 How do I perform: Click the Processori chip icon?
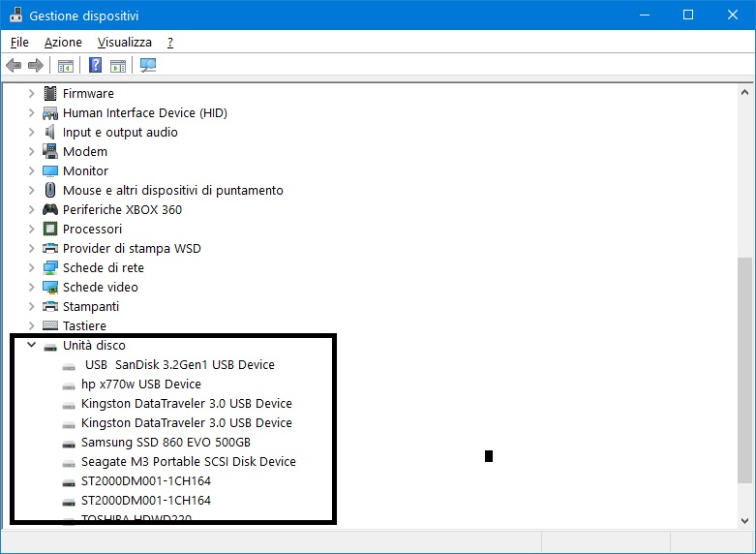click(x=50, y=229)
